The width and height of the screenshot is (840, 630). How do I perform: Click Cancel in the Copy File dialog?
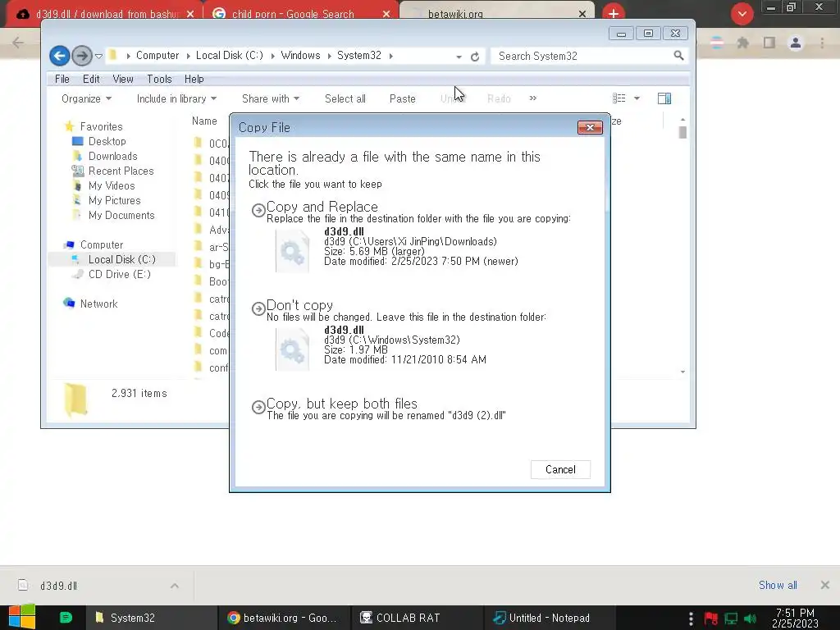tap(560, 470)
